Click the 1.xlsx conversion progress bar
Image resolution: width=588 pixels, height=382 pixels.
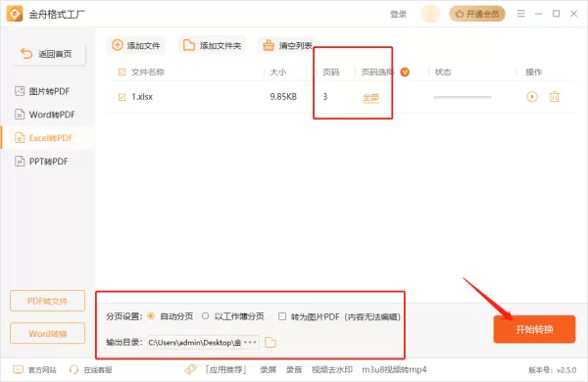click(463, 97)
